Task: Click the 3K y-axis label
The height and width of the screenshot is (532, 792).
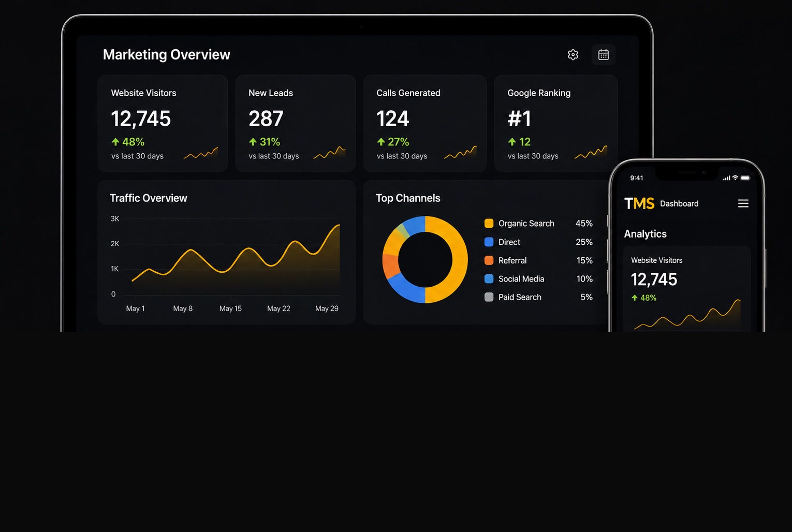Action: coord(115,219)
